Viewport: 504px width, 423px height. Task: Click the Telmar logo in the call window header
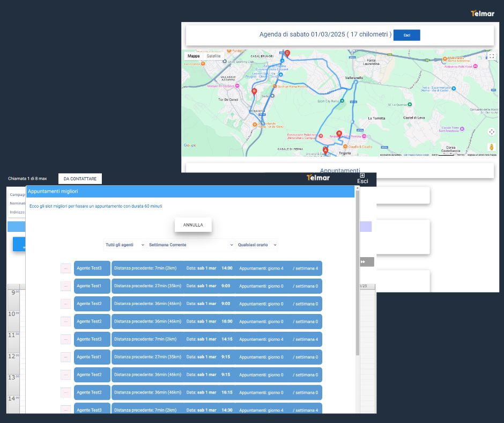pyautogui.click(x=318, y=178)
